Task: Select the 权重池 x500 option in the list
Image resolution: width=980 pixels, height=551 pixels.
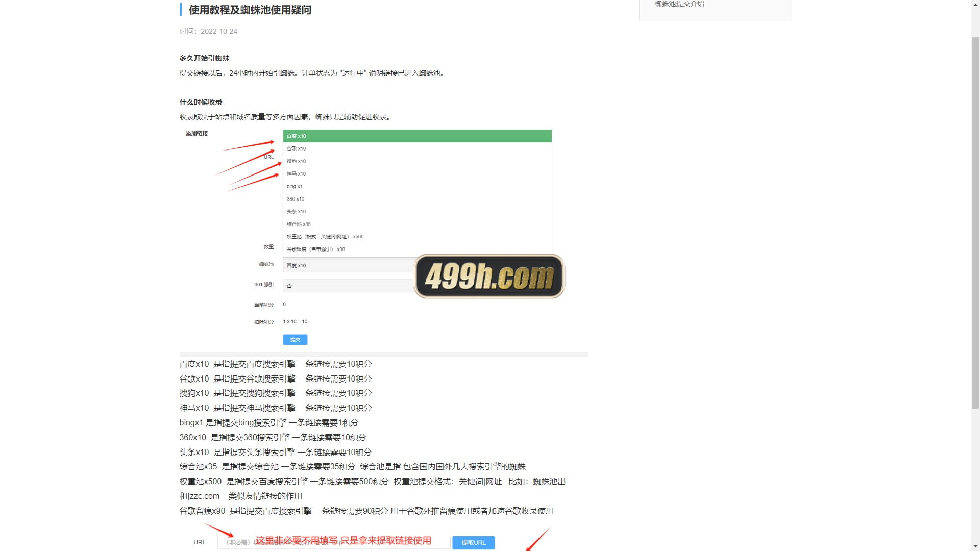Action: click(x=417, y=237)
